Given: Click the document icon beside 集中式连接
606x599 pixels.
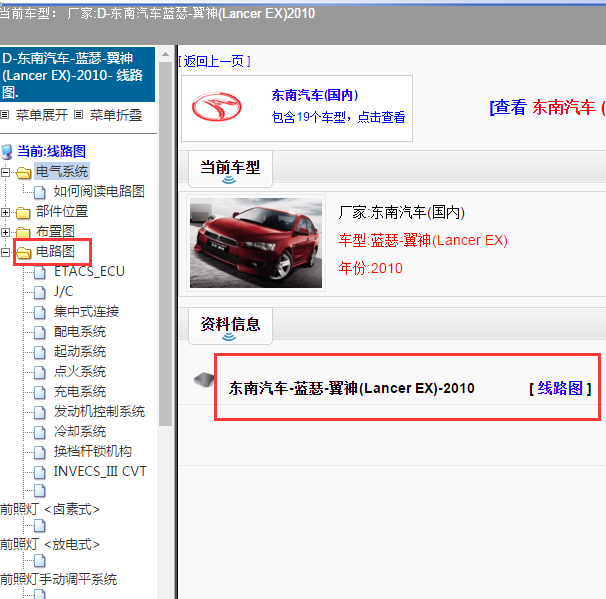Looking at the screenshot, I should [x=39, y=312].
